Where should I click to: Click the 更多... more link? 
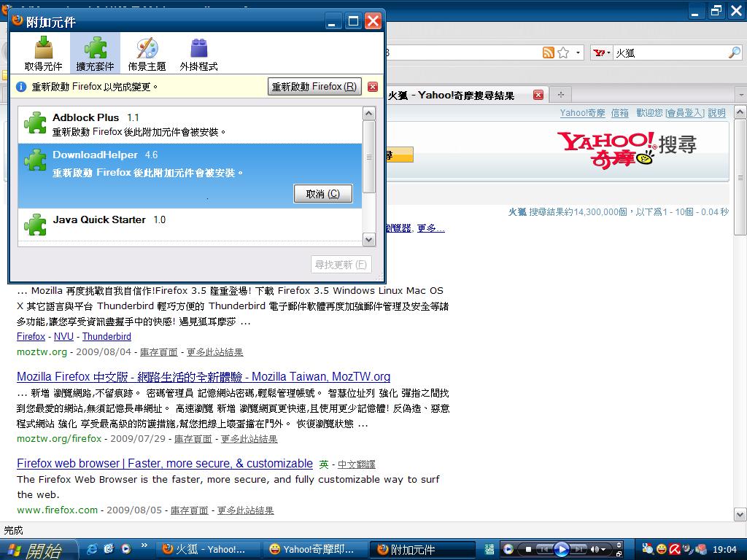tap(430, 228)
